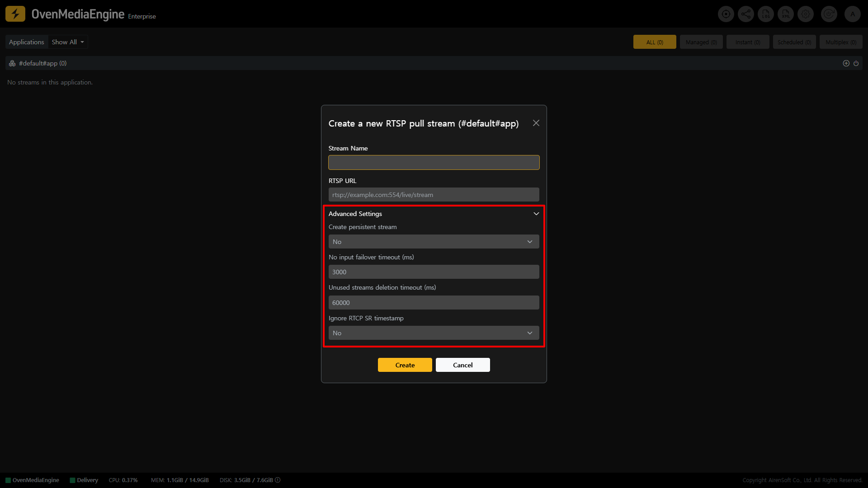Open the account avatar 'A' button

(853, 14)
